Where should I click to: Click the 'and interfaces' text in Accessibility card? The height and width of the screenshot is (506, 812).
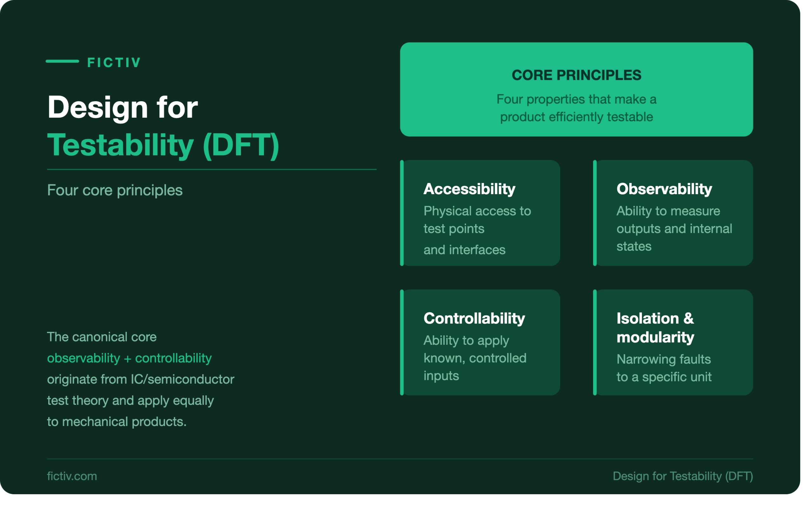point(464,250)
